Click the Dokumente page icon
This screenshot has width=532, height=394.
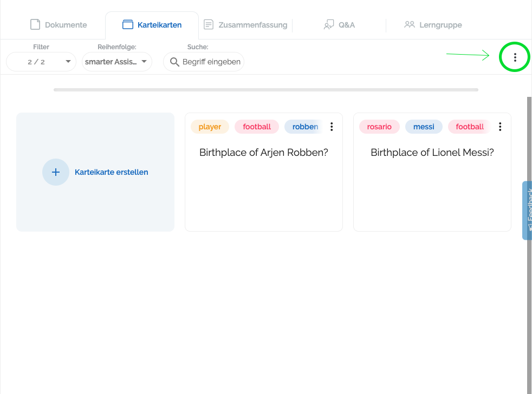click(x=35, y=25)
